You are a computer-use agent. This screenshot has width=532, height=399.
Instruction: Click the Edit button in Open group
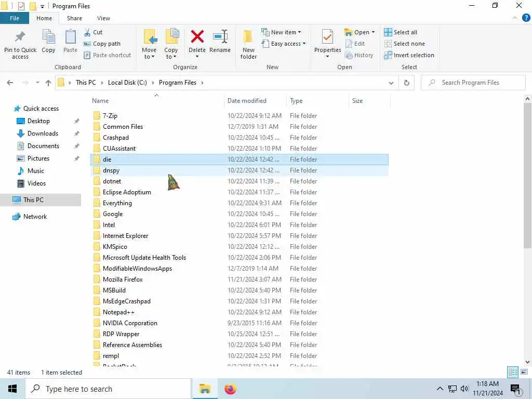coord(355,44)
